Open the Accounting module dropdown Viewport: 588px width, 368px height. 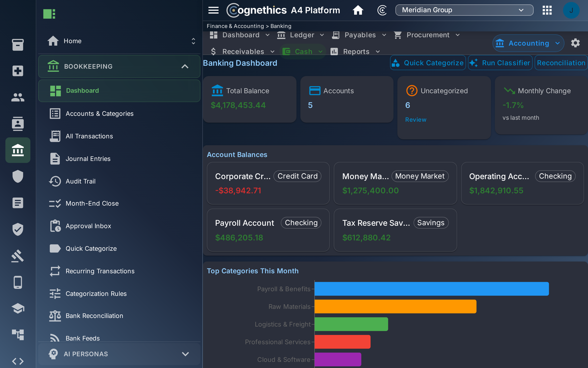click(528, 43)
